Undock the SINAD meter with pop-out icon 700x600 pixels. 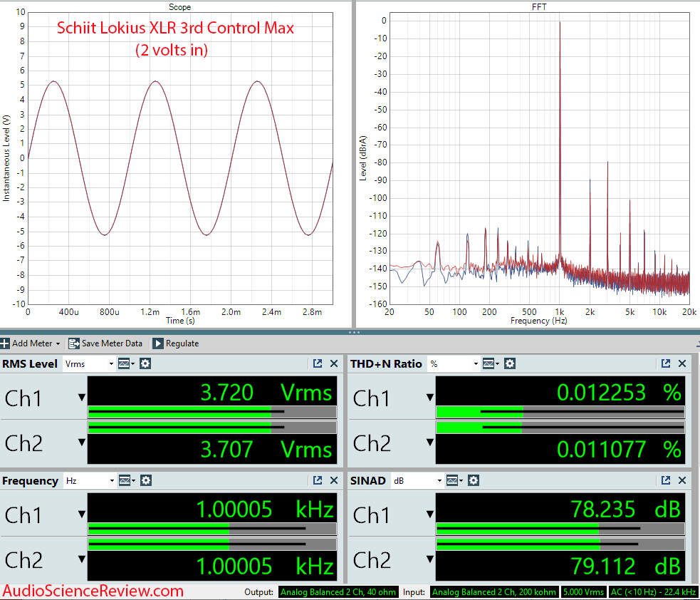coord(666,481)
